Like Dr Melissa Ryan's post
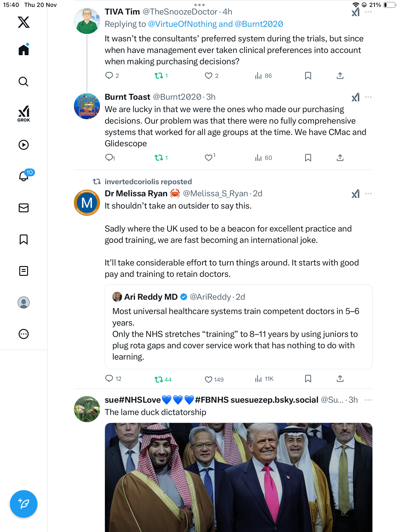This screenshot has height=532, width=399. [x=209, y=379]
